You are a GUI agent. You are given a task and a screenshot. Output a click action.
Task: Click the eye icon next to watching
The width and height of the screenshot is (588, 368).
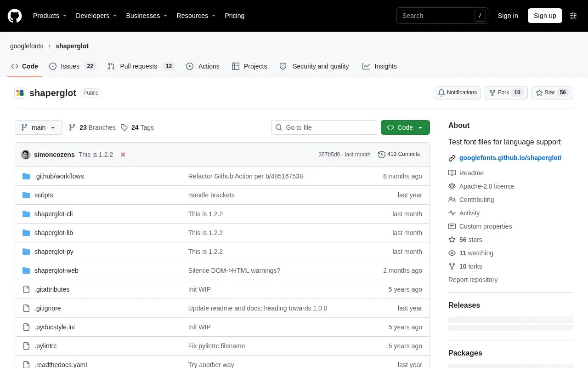tap(452, 253)
